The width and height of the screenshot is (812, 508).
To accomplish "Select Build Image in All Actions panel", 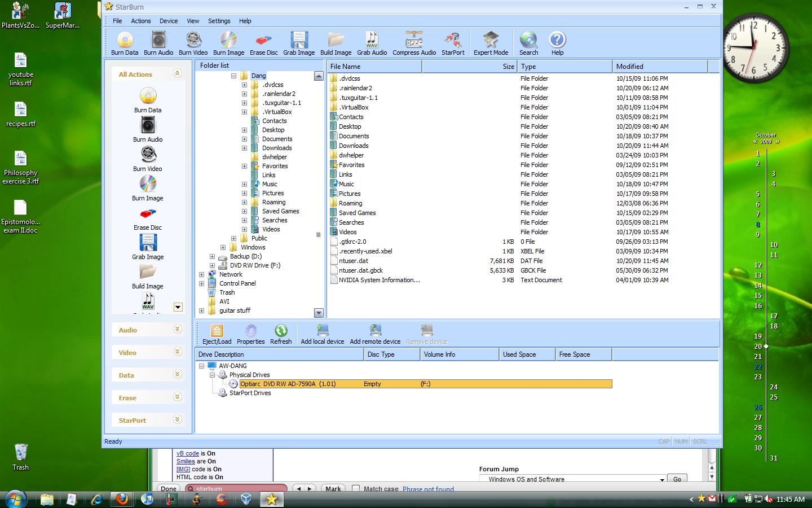I will pyautogui.click(x=148, y=277).
